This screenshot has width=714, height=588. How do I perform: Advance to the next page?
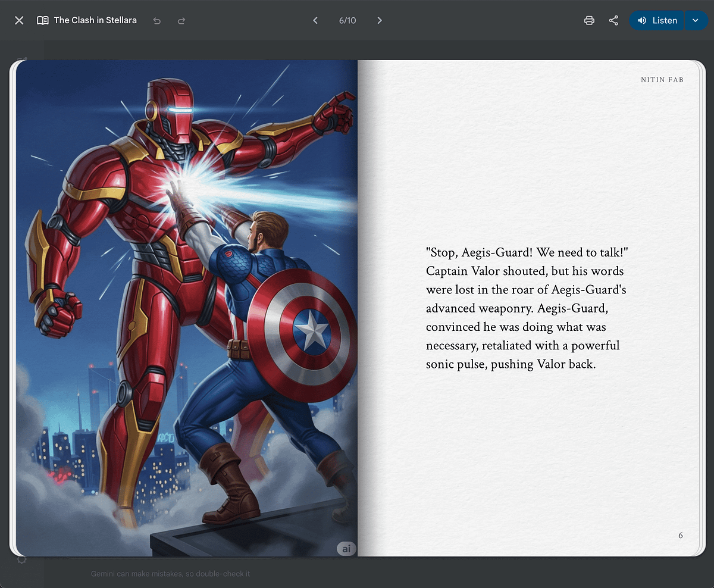[380, 20]
